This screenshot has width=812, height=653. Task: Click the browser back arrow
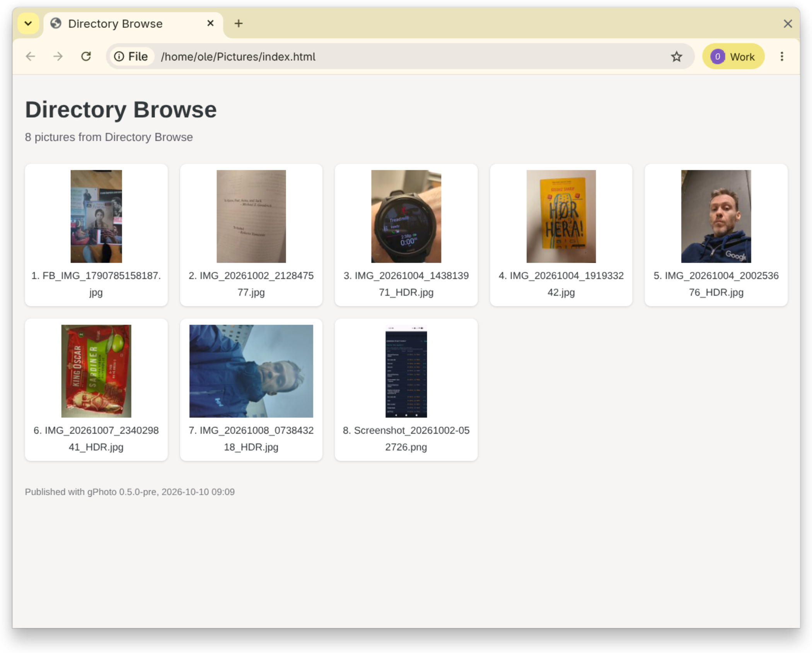[31, 56]
